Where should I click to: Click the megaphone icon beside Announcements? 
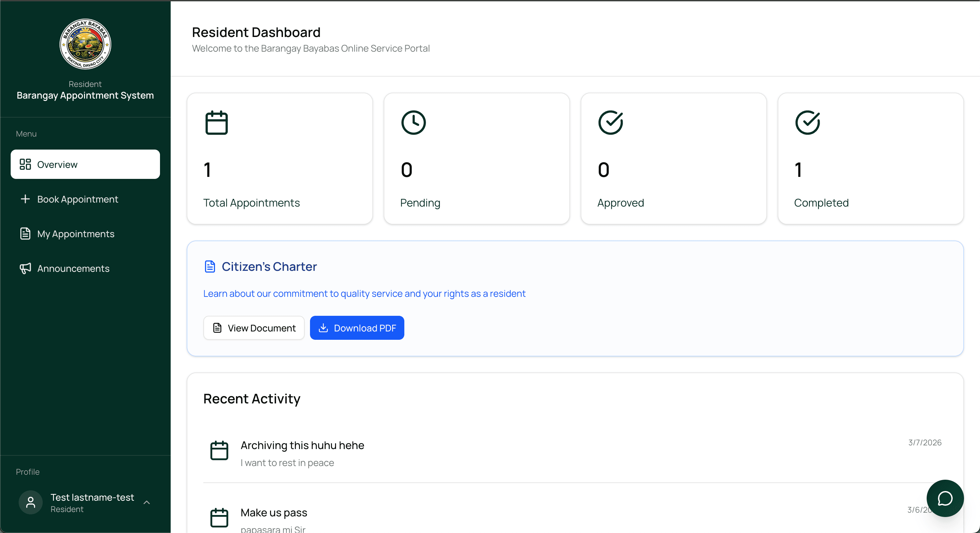(x=25, y=268)
